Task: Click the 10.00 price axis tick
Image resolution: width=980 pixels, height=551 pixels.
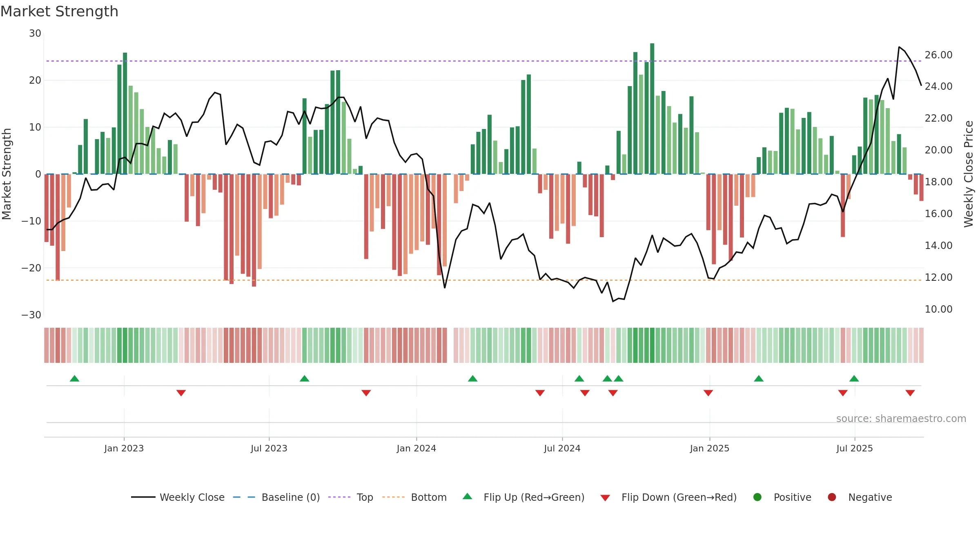Action: pos(939,309)
